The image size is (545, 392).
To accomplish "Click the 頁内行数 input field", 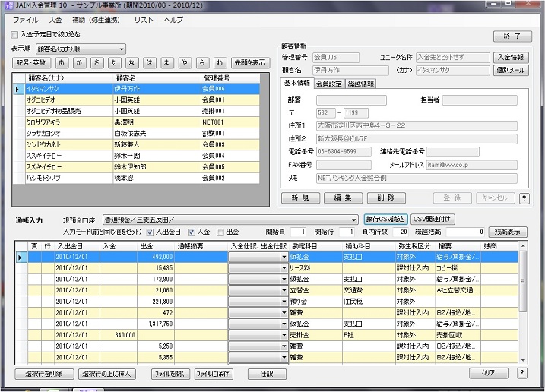I will (400, 232).
